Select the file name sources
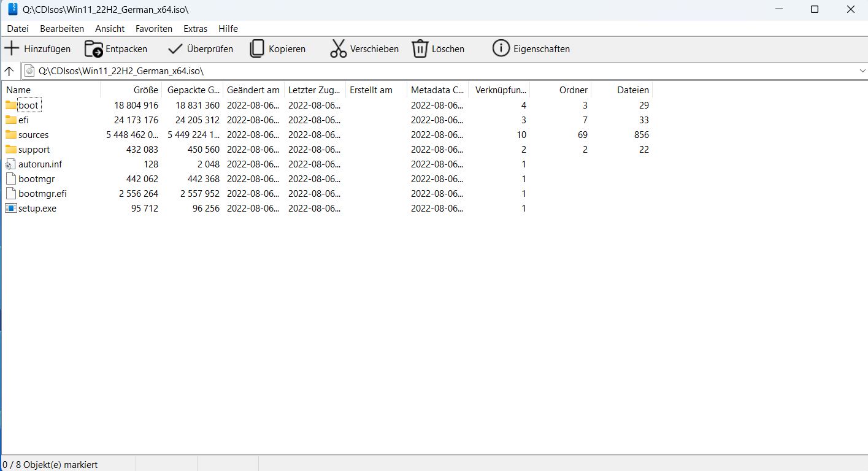 33,134
